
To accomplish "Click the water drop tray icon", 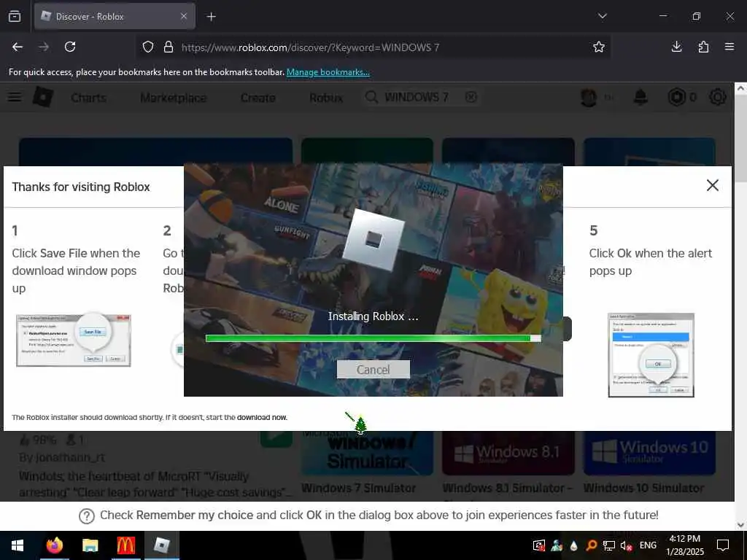I will point(573,545).
